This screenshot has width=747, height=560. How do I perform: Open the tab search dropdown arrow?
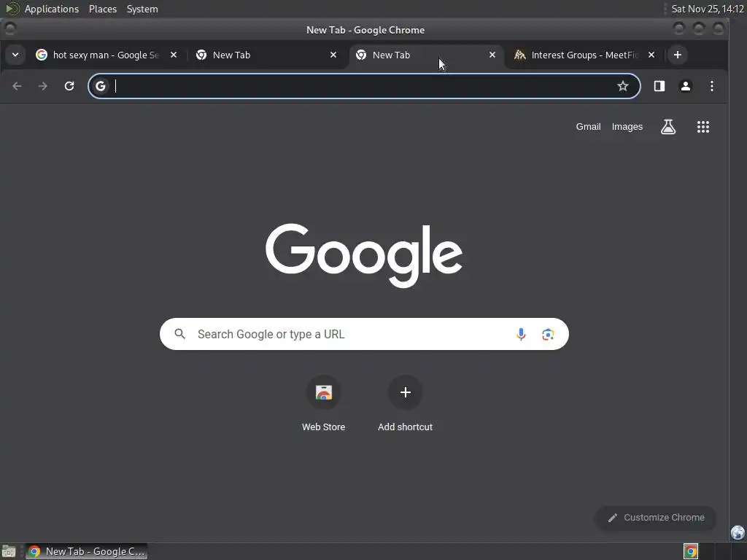pos(15,55)
